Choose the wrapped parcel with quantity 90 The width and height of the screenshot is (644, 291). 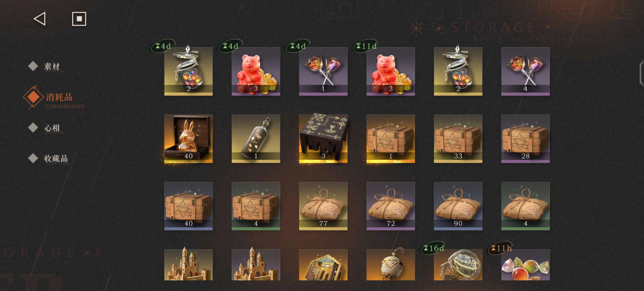458,206
